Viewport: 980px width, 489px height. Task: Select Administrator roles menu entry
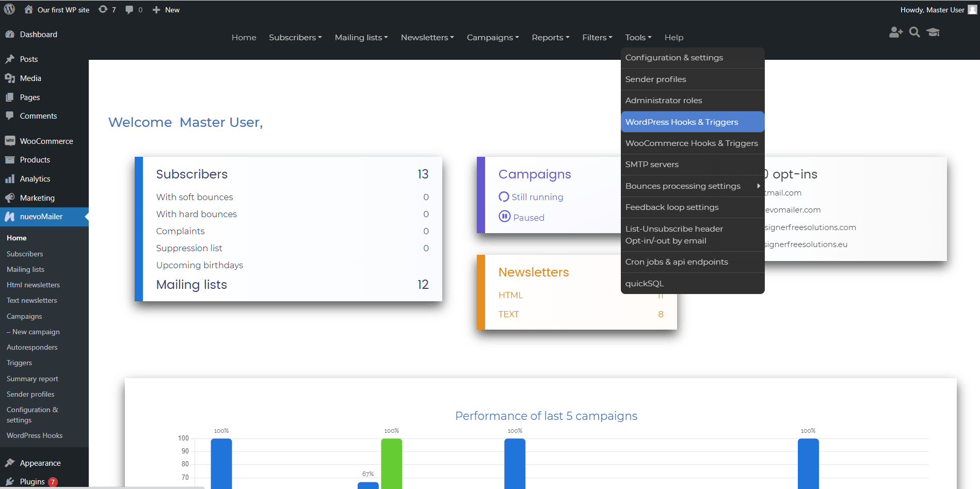tap(693, 100)
